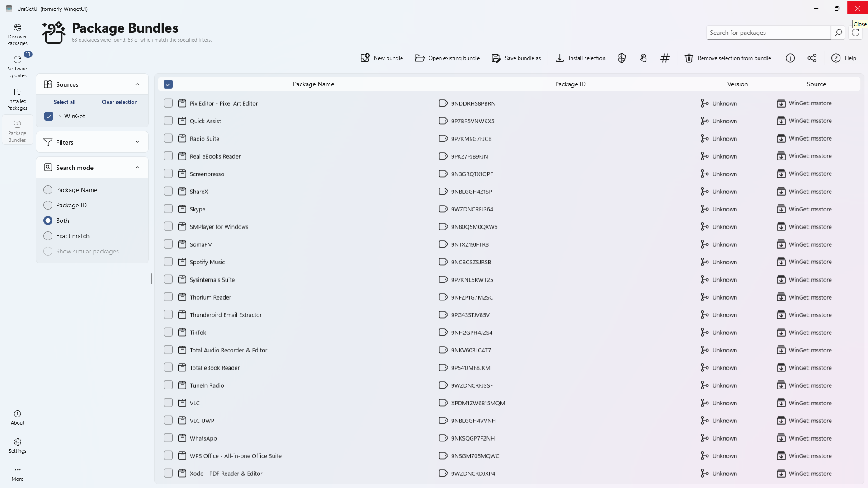Click tag icon for Spotify Music
Image resolution: width=868 pixels, height=488 pixels.
(x=443, y=262)
